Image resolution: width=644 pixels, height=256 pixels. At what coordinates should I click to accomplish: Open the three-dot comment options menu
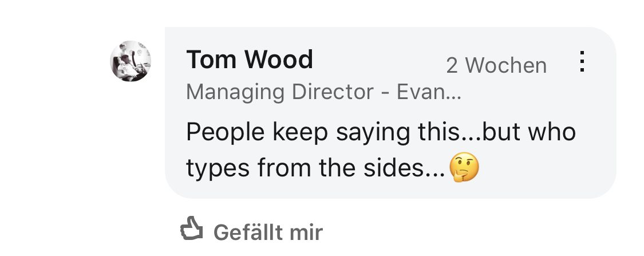click(582, 61)
